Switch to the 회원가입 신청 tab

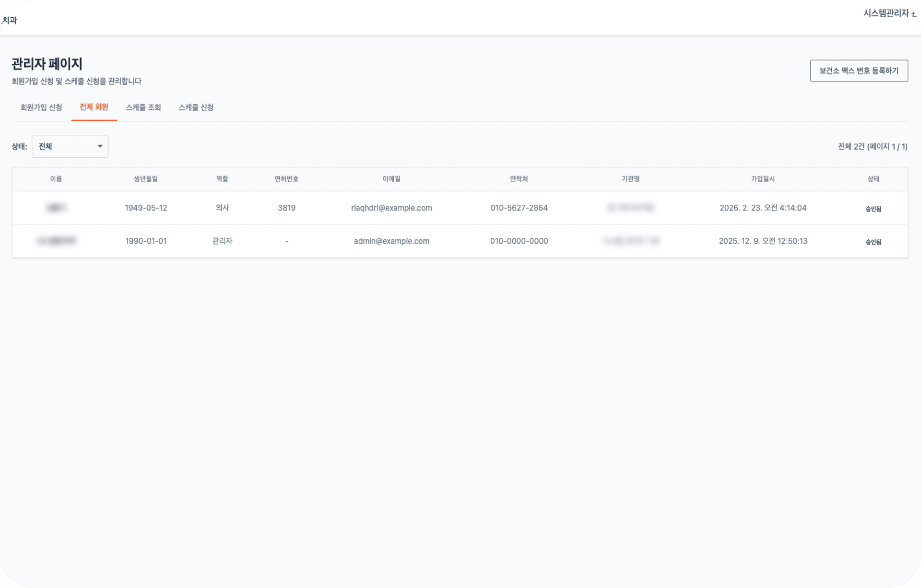(41, 107)
